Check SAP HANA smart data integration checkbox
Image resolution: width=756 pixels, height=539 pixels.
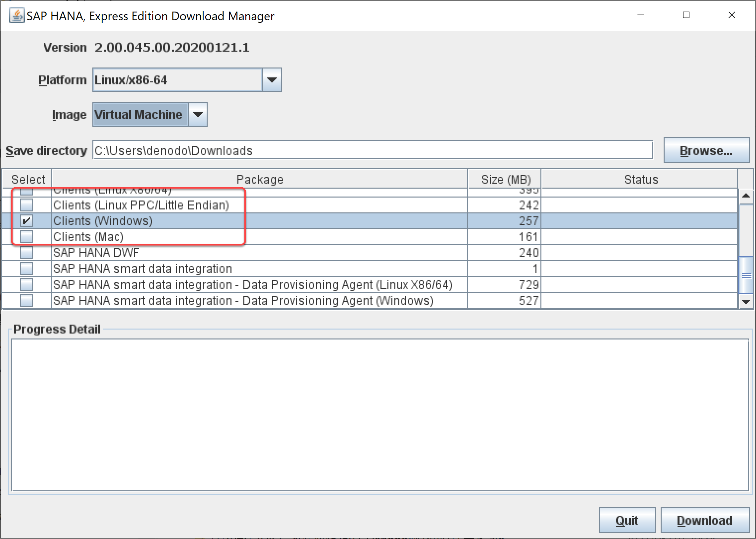click(x=26, y=268)
